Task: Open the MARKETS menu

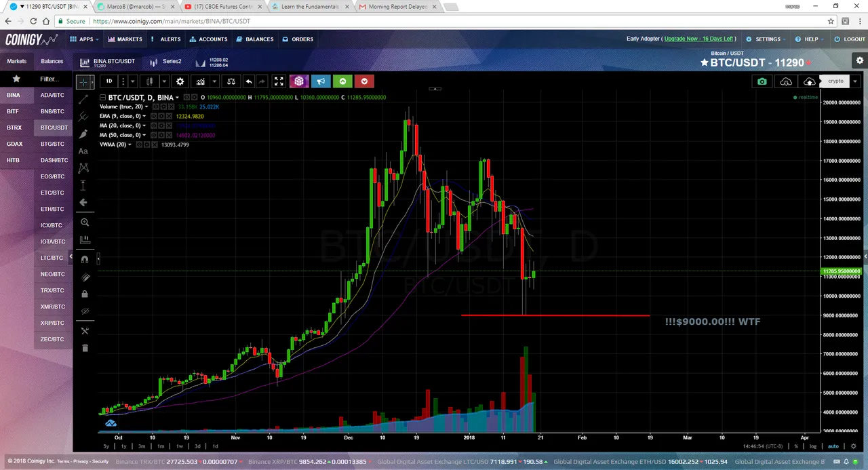Action: (125, 39)
